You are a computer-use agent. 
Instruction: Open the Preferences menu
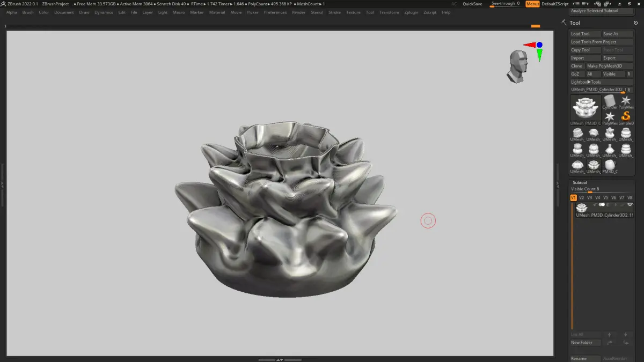click(x=275, y=12)
